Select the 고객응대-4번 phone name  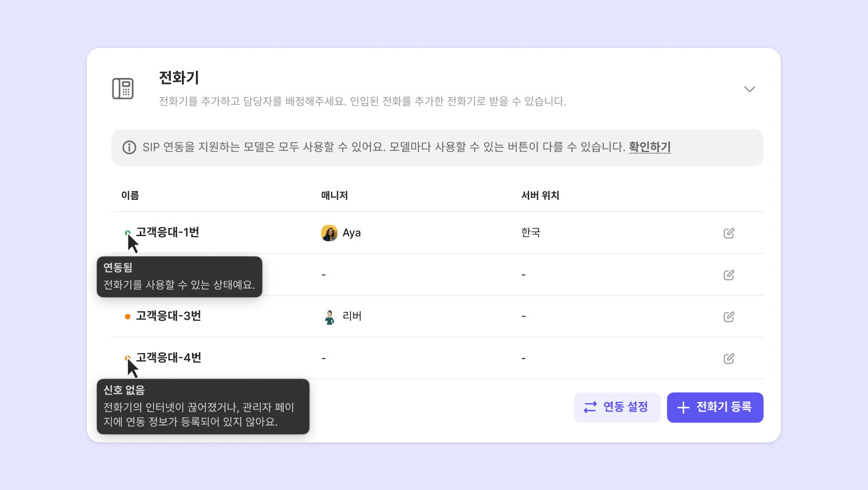click(x=168, y=357)
